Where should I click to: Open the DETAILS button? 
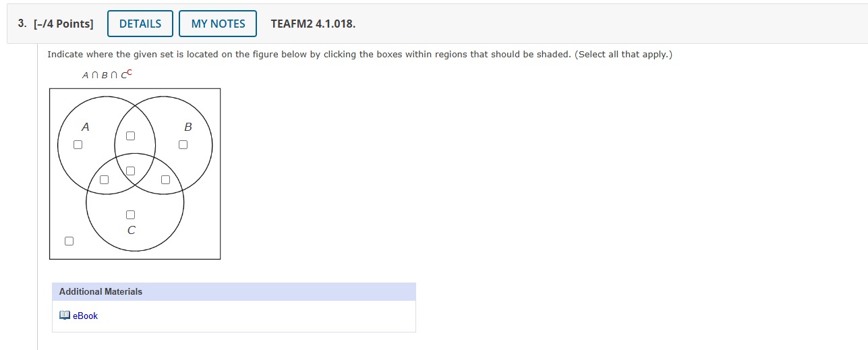pyautogui.click(x=140, y=24)
